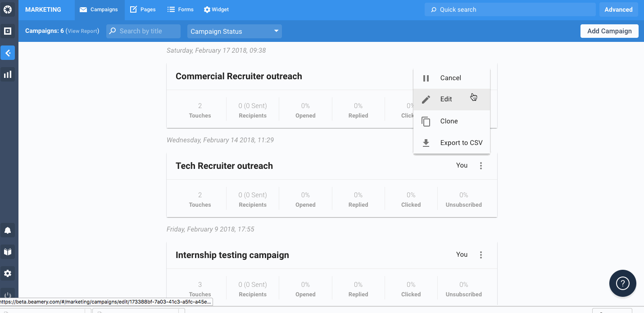This screenshot has height=313, width=644.
Task: Click the pencil icon beside Edit
Action: click(426, 100)
